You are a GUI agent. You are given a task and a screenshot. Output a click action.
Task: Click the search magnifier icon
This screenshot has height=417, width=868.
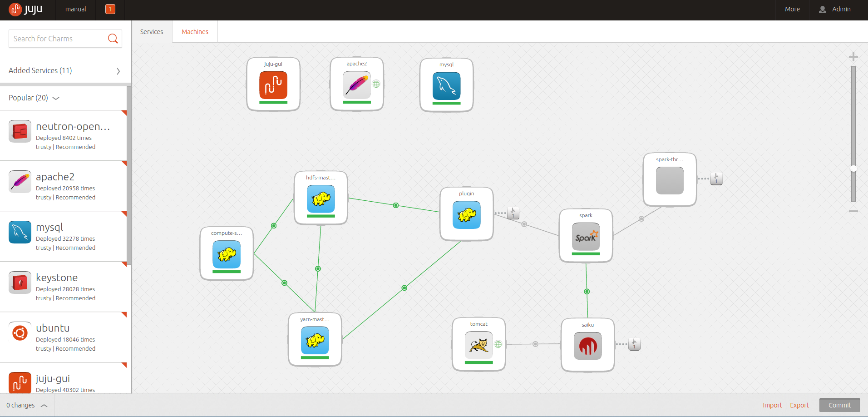(113, 39)
